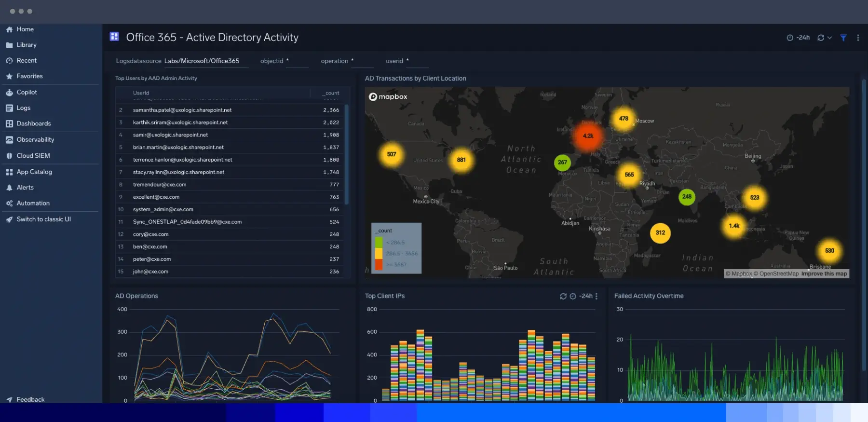Screen dimensions: 868x422
Task: Click the AD Transactions by Client Location title
Action: click(415, 79)
